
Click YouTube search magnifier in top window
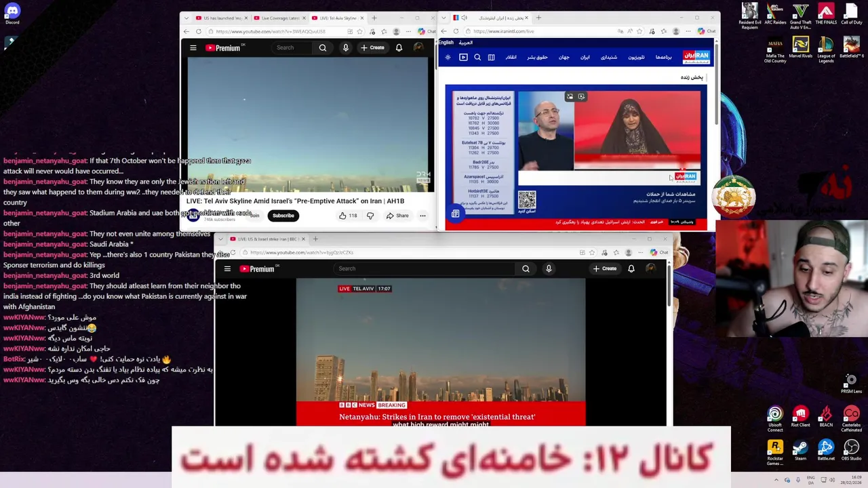tap(323, 47)
